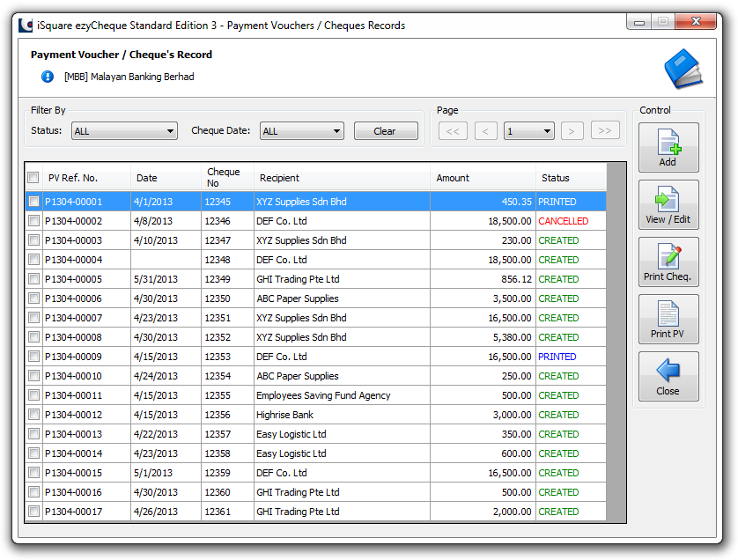Image resolution: width=738 pixels, height=560 pixels.
Task: Go to first page with << button
Action: (453, 131)
